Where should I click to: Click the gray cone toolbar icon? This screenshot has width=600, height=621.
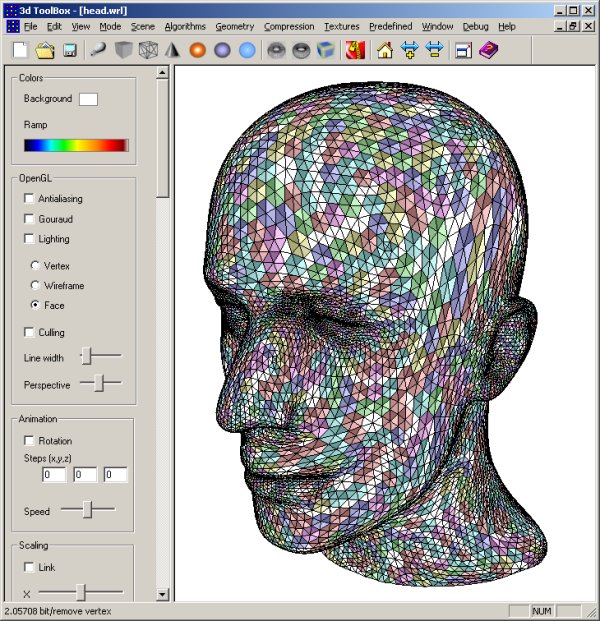(x=172, y=50)
